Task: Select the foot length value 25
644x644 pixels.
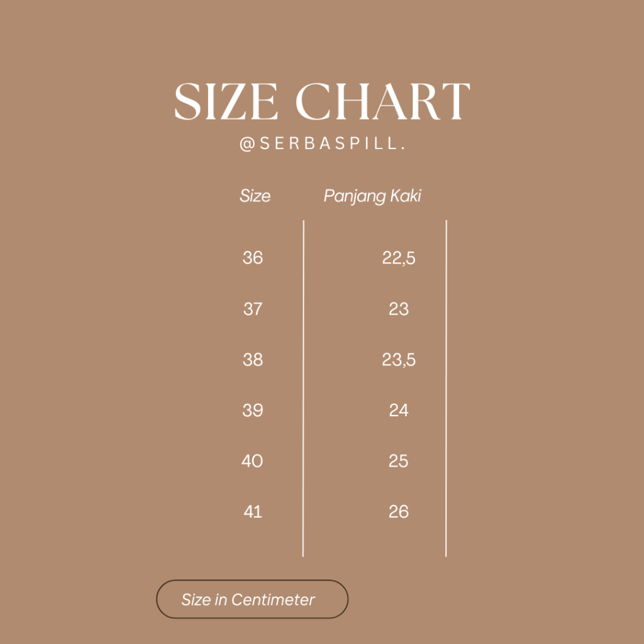Action: (399, 461)
